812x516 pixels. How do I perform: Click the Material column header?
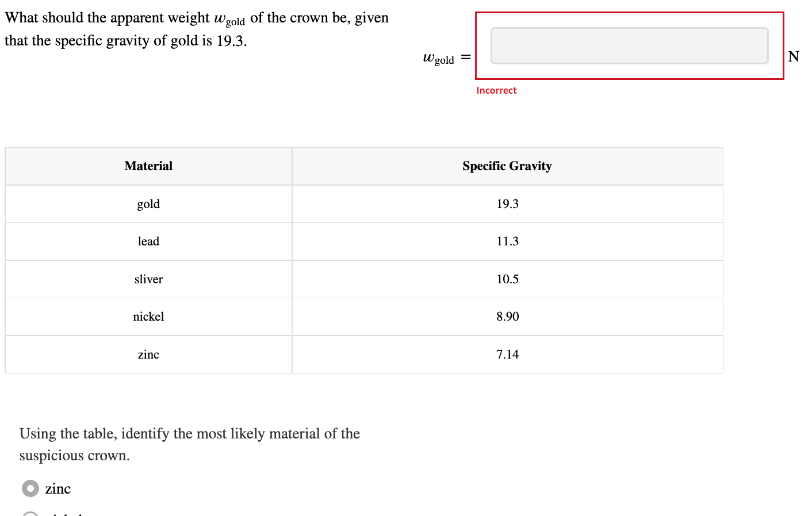coord(148,166)
